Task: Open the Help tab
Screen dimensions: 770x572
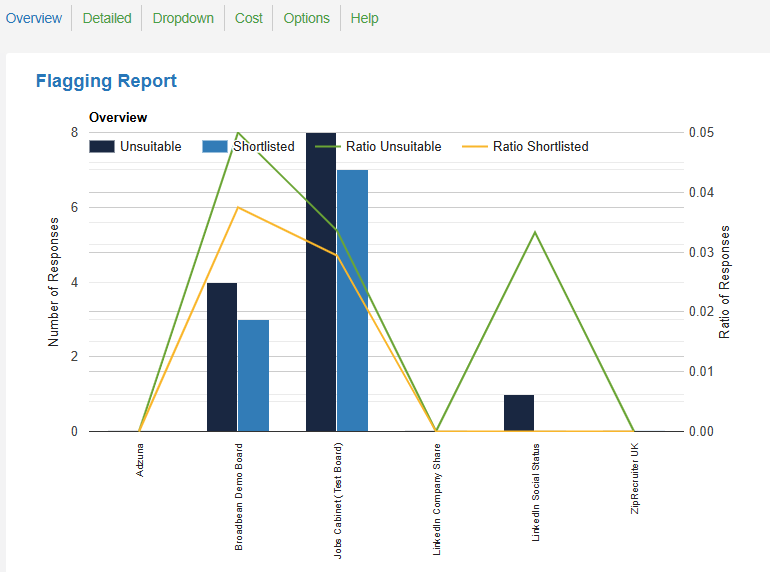Action: tap(364, 18)
